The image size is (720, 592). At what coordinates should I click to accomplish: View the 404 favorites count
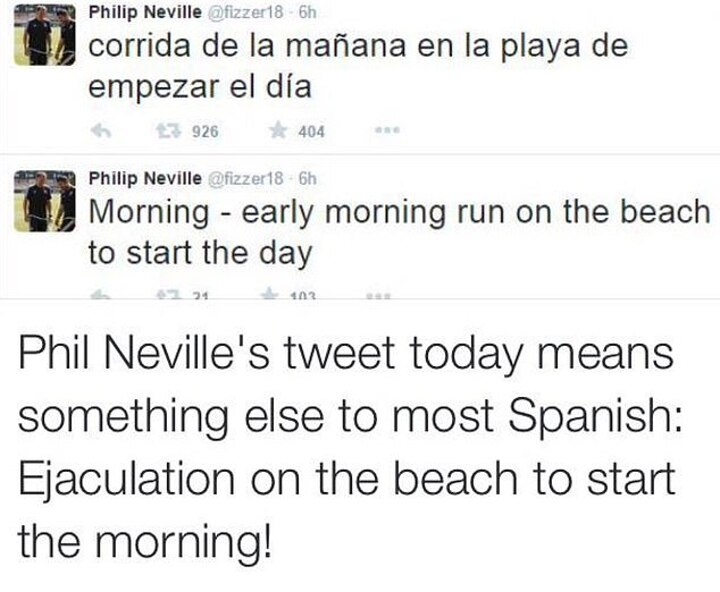pyautogui.click(x=312, y=130)
